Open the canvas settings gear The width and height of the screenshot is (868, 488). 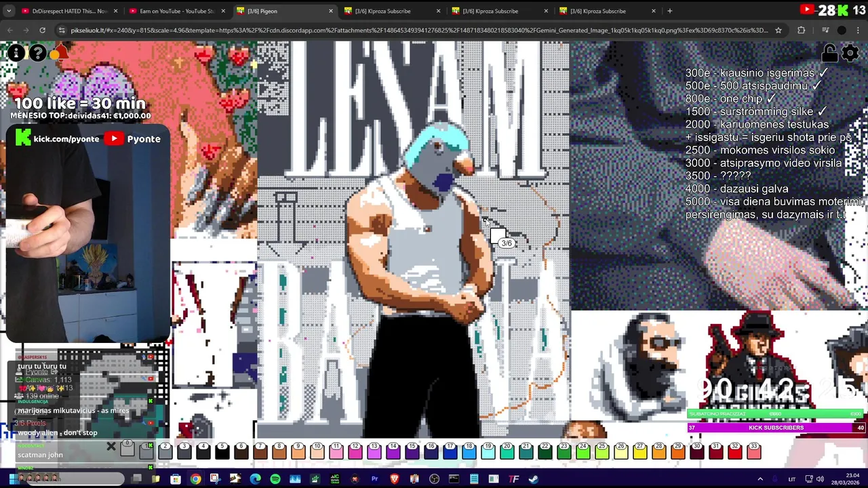[850, 53]
